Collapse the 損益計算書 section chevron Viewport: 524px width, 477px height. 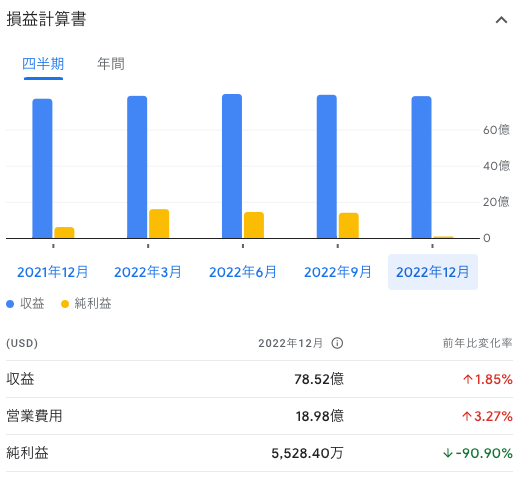click(x=501, y=20)
